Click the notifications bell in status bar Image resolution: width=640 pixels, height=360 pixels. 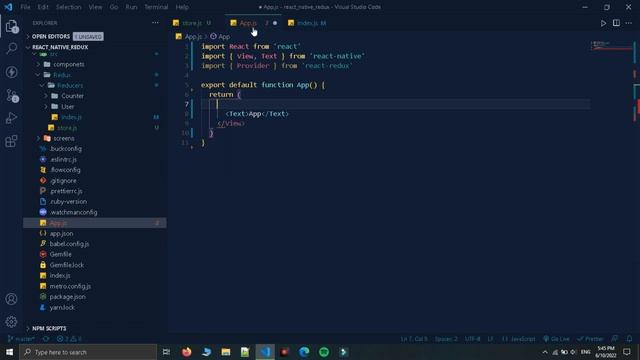(629, 339)
